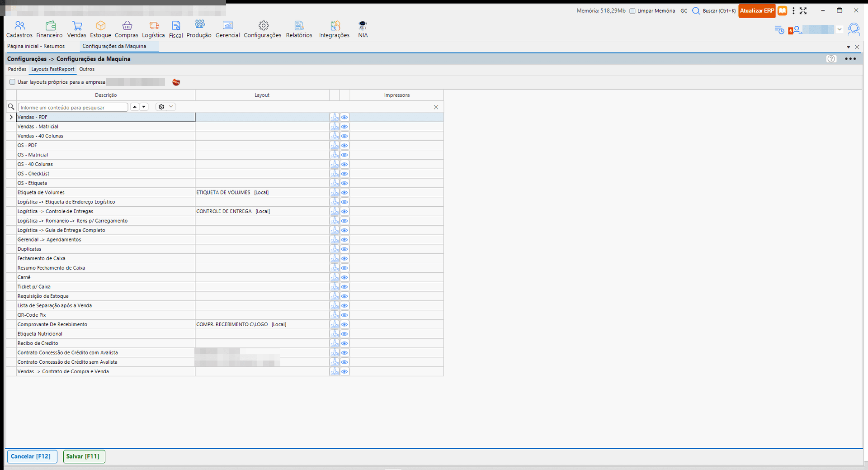Open the Página inicial - Resumos tab
Image resolution: width=868 pixels, height=470 pixels.
[36, 46]
